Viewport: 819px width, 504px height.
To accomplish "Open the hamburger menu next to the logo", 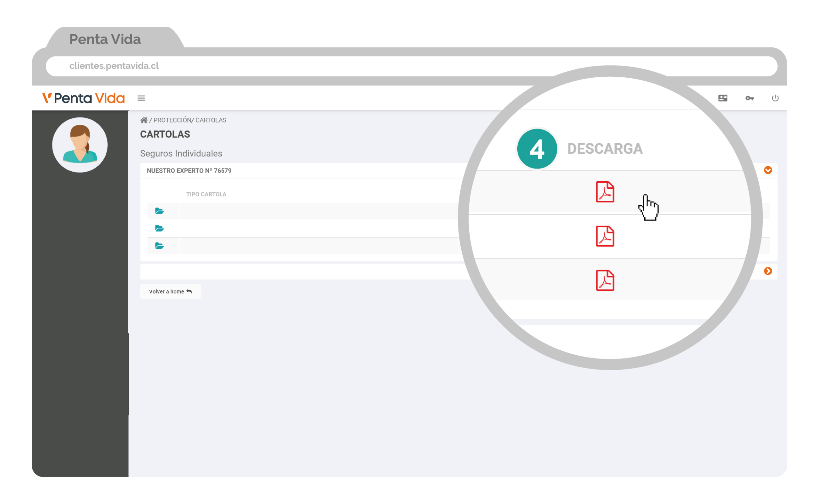I will [x=141, y=98].
